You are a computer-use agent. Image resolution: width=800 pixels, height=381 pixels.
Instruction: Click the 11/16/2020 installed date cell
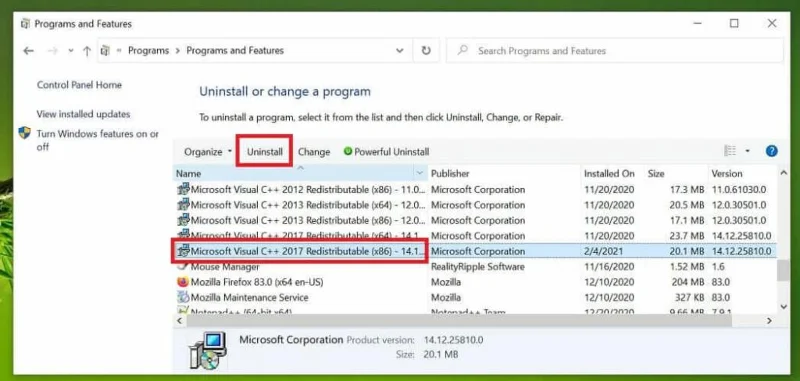tap(609, 267)
